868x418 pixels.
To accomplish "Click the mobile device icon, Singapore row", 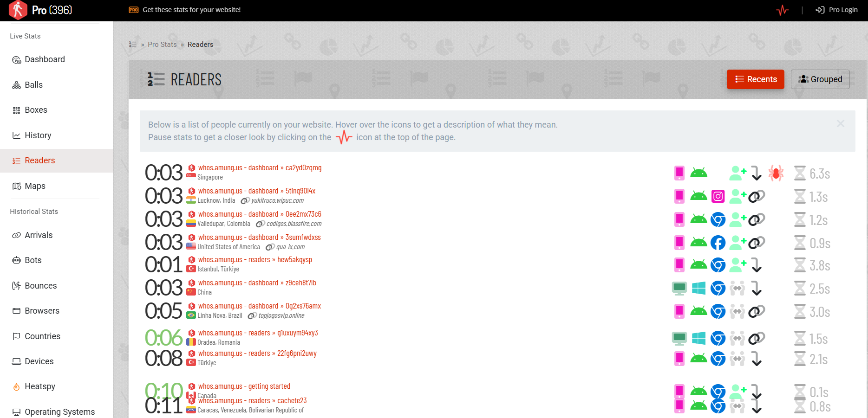I will pos(679,173).
